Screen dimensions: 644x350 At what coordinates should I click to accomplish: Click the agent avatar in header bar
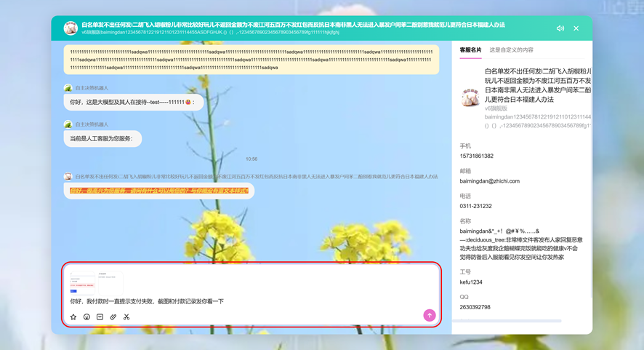pos(71,28)
